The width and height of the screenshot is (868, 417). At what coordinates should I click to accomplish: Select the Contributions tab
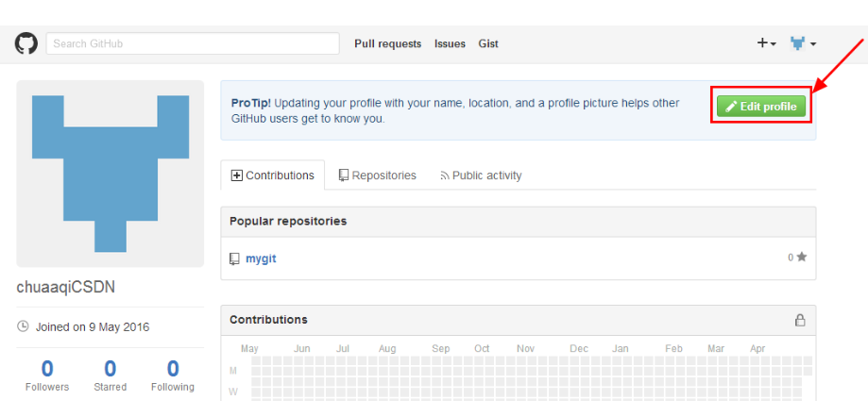272,175
